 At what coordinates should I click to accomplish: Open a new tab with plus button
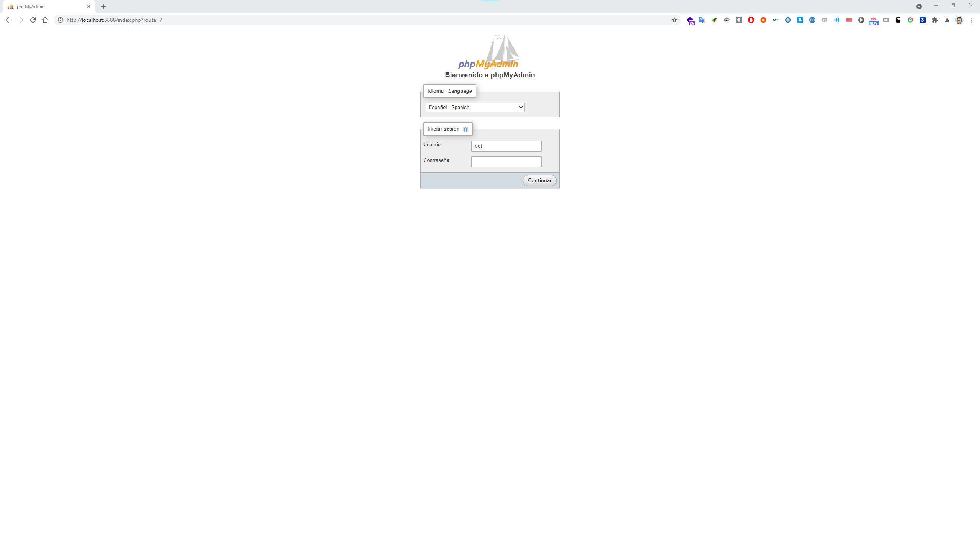click(x=103, y=7)
